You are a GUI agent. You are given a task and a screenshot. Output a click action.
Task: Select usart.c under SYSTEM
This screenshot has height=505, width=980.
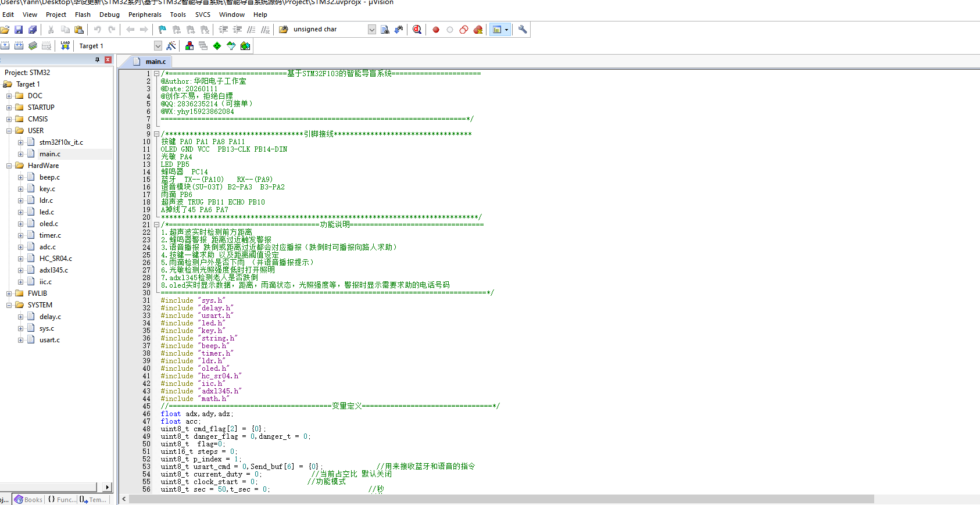tap(49, 340)
